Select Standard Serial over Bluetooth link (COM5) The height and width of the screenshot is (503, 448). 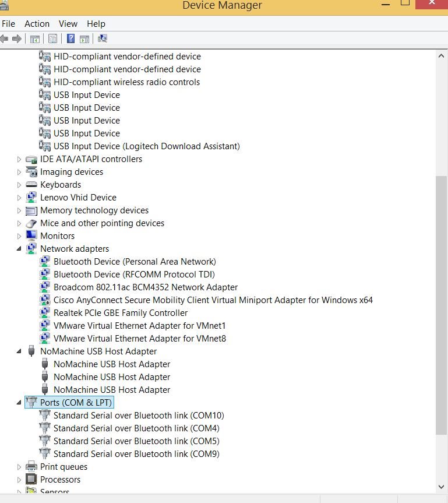pyautogui.click(x=136, y=441)
